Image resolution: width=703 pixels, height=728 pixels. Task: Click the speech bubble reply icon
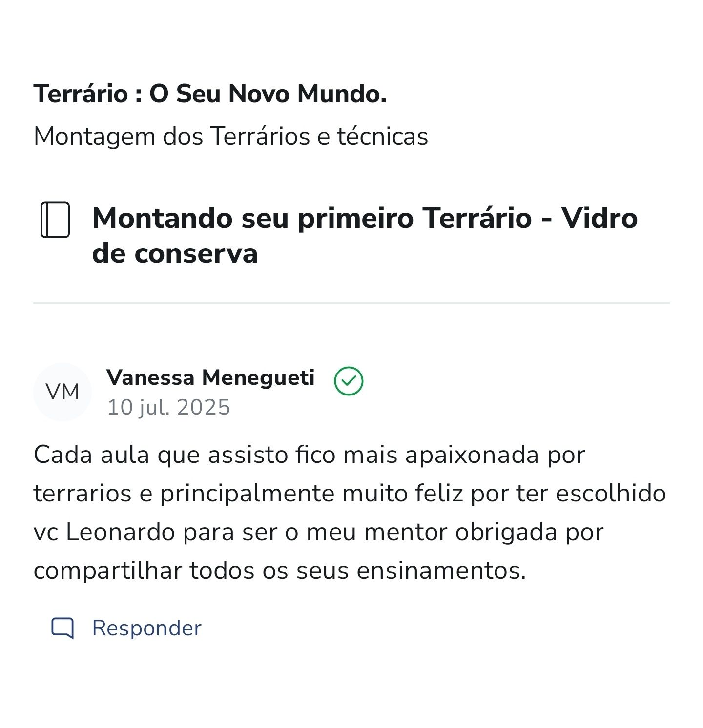point(63,628)
